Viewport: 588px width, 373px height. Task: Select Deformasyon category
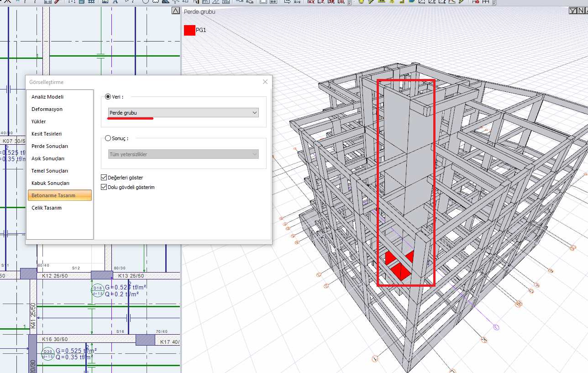(47, 109)
